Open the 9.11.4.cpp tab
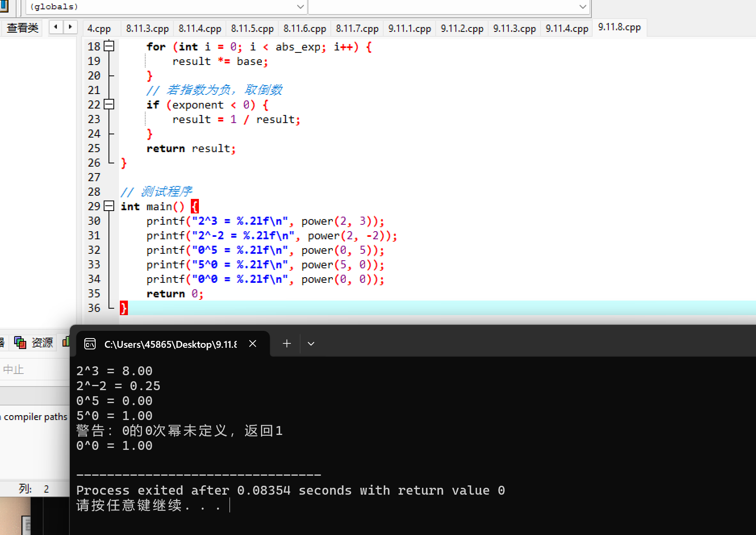 [567, 29]
